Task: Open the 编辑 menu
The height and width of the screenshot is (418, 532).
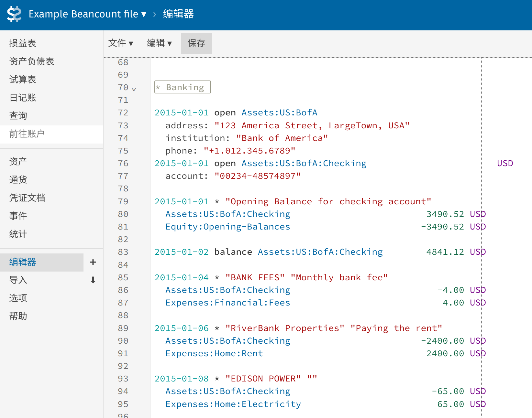Action: (159, 43)
